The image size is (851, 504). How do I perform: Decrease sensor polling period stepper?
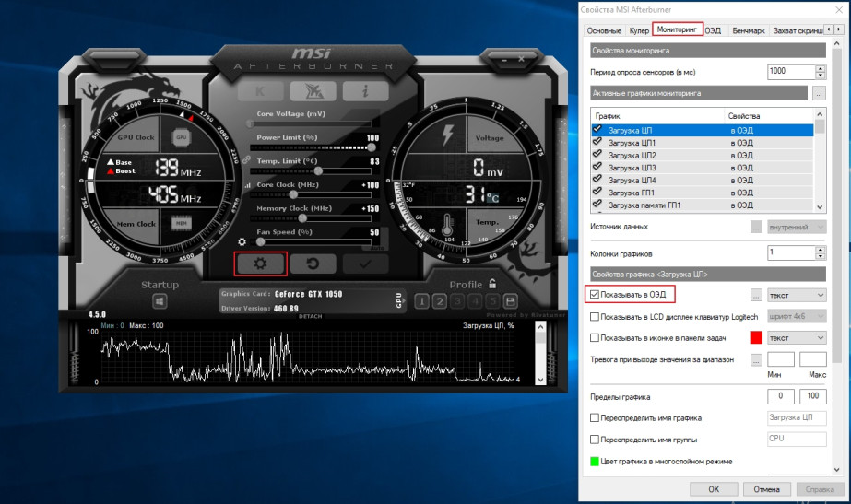821,76
